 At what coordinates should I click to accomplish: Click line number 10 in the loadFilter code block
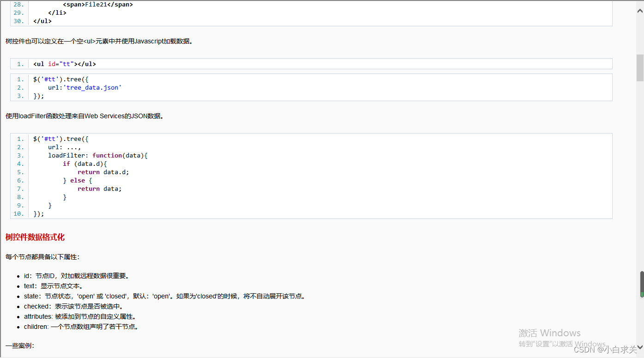pos(18,213)
